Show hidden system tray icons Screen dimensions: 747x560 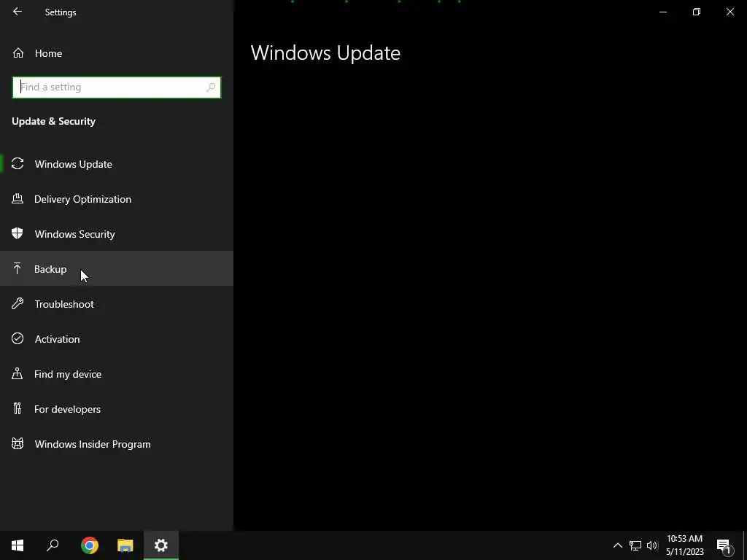click(x=617, y=545)
